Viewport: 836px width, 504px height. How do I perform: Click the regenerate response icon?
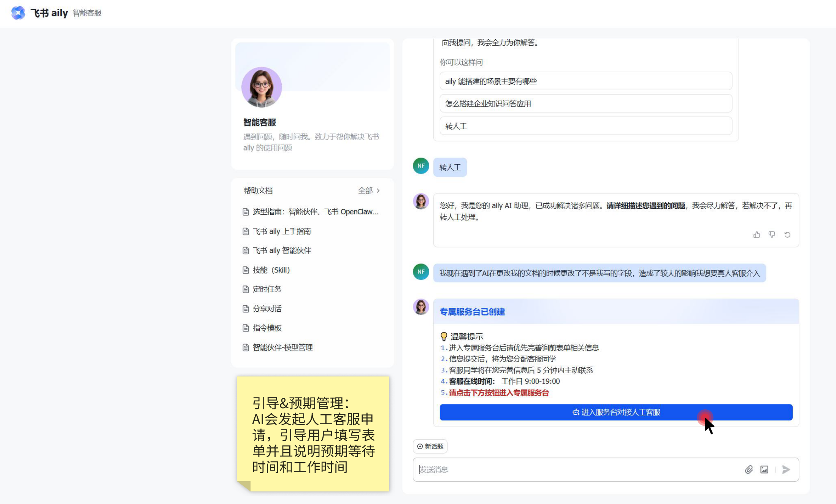787,235
